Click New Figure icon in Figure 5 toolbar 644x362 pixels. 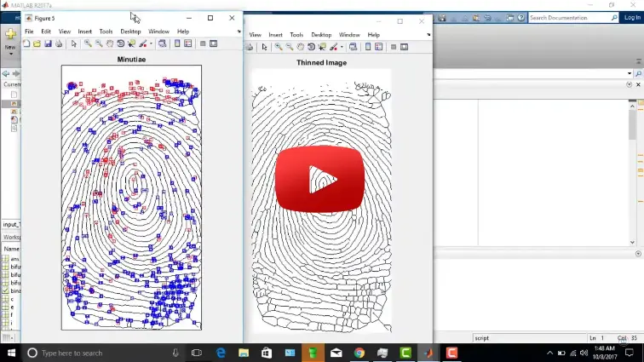coord(26,43)
